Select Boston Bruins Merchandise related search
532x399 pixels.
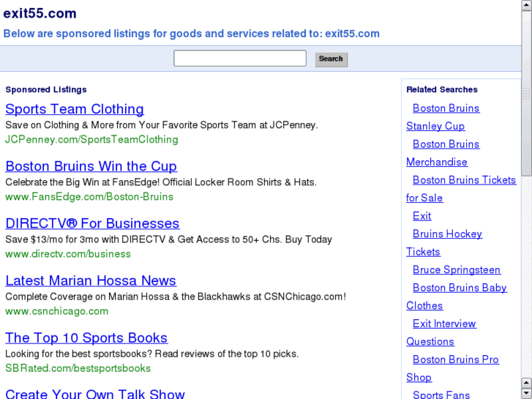click(446, 144)
